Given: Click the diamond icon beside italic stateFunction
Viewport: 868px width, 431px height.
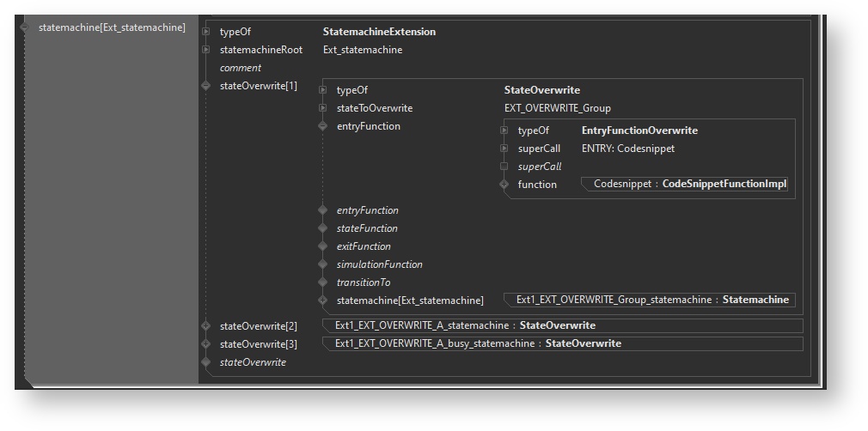Looking at the screenshot, I should tap(323, 228).
